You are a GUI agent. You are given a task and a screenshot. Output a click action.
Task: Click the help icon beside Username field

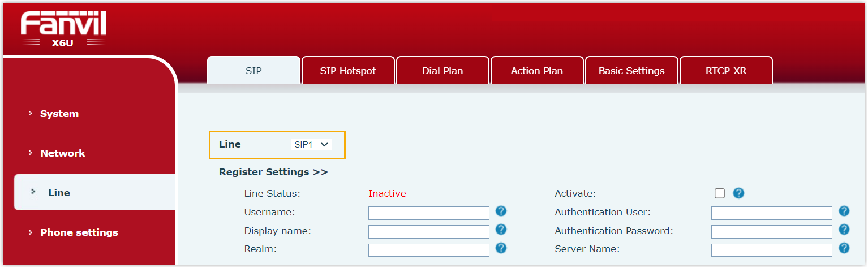pos(501,211)
